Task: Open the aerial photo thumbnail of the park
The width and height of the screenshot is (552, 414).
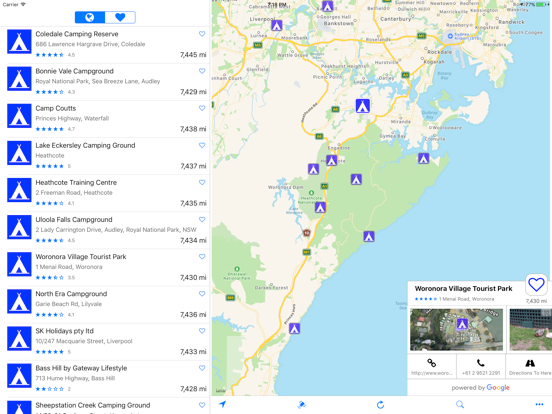Action: click(457, 330)
